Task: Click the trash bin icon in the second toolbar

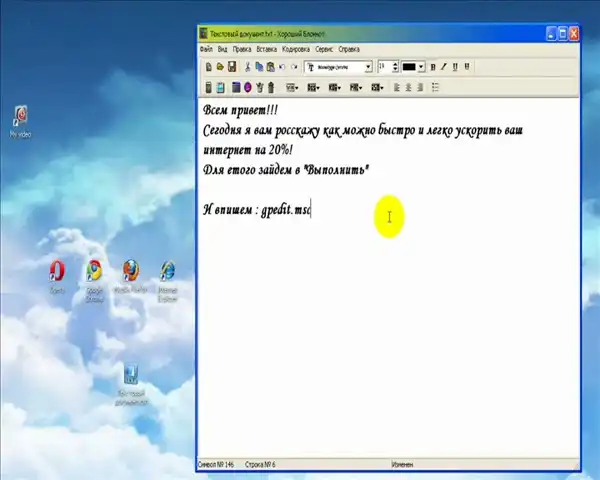Action: [259, 87]
